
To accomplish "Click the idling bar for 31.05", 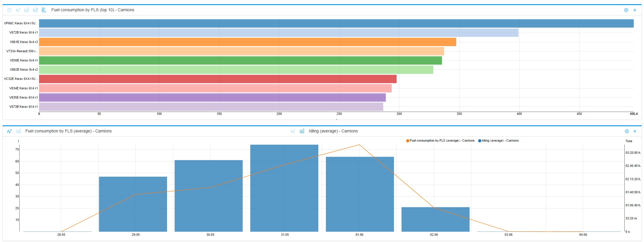I will point(284,188).
